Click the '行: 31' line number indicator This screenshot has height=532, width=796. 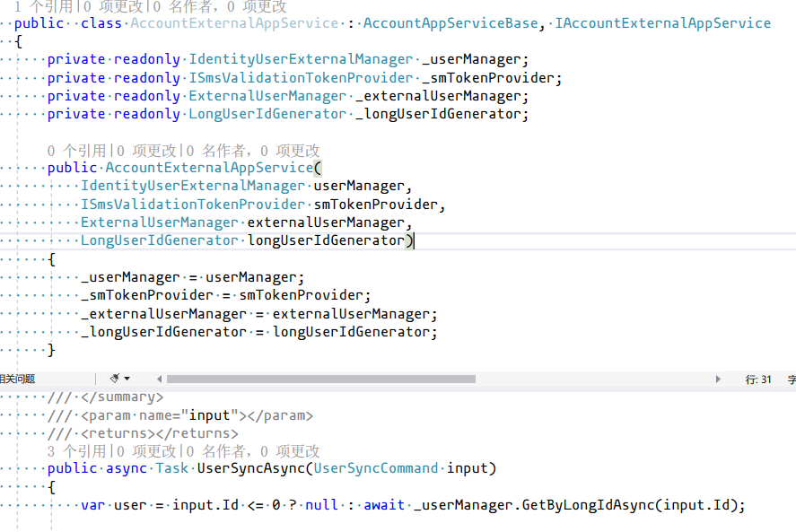click(758, 379)
